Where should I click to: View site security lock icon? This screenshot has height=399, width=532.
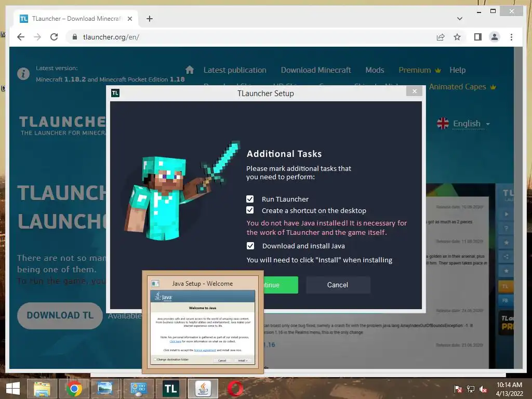tap(75, 37)
